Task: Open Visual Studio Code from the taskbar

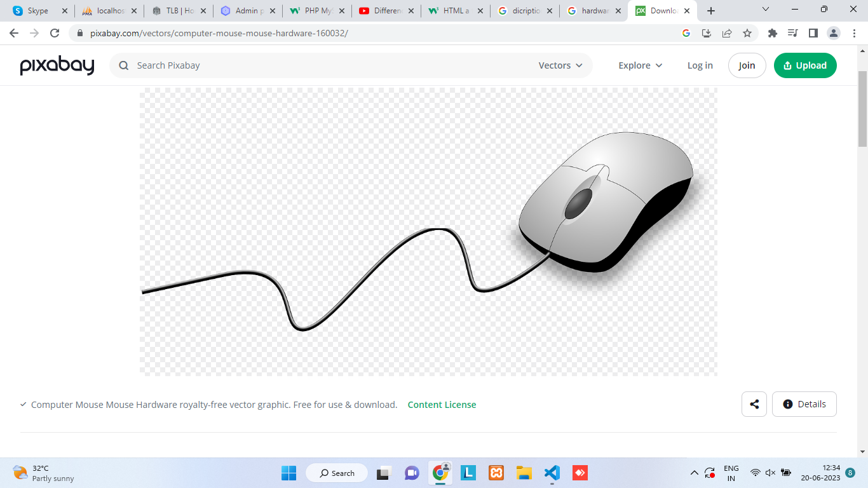Action: 552,473
